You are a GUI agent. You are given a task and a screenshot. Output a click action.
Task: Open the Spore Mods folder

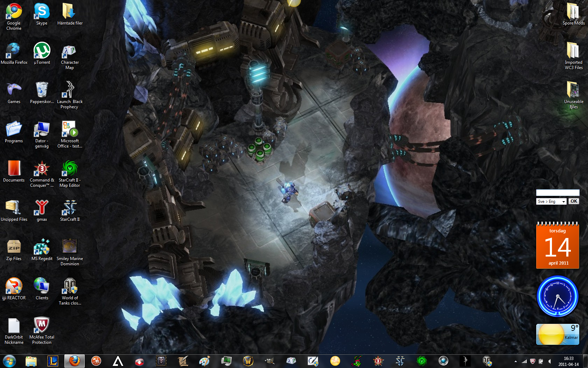[573, 14]
